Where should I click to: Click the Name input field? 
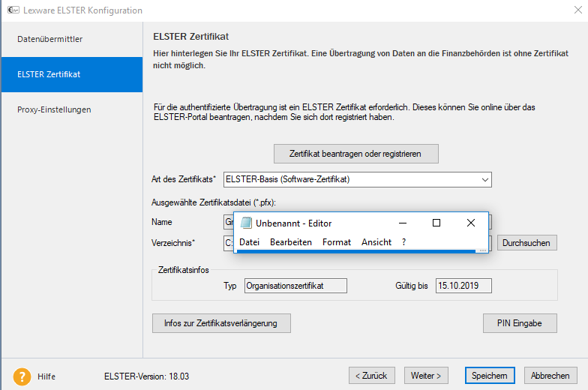point(228,222)
